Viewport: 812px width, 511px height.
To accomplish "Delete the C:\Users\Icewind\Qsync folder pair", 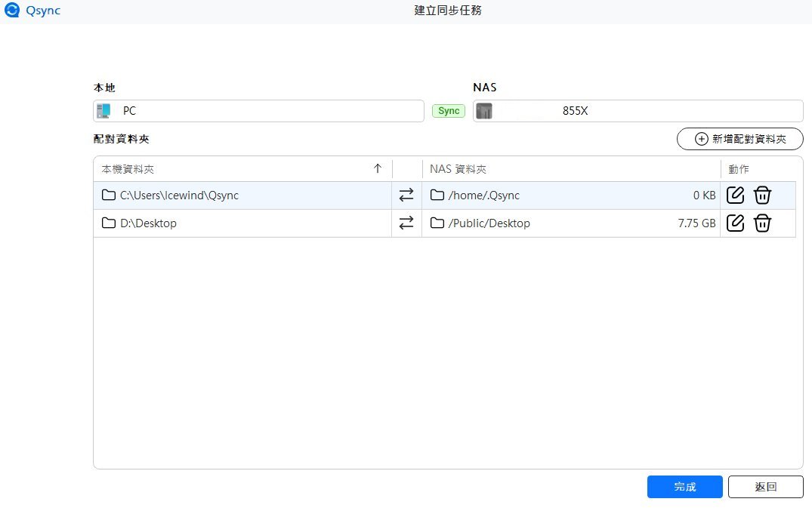I will click(762, 195).
